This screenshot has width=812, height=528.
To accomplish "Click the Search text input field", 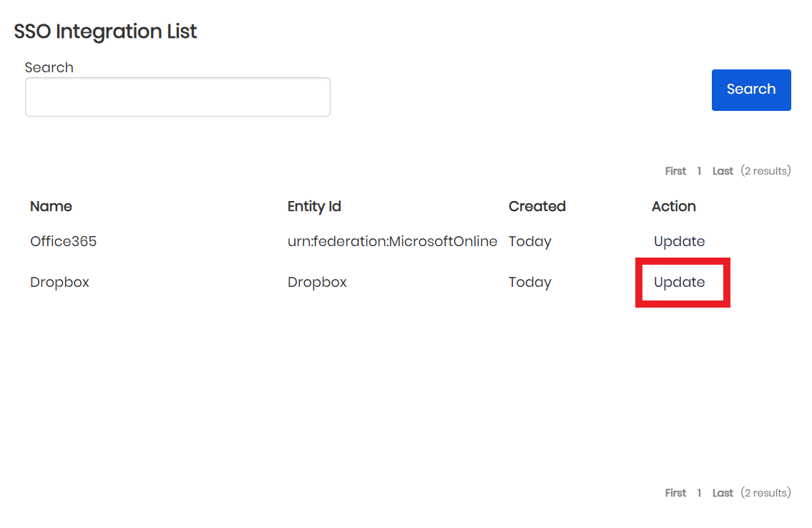I will [177, 97].
